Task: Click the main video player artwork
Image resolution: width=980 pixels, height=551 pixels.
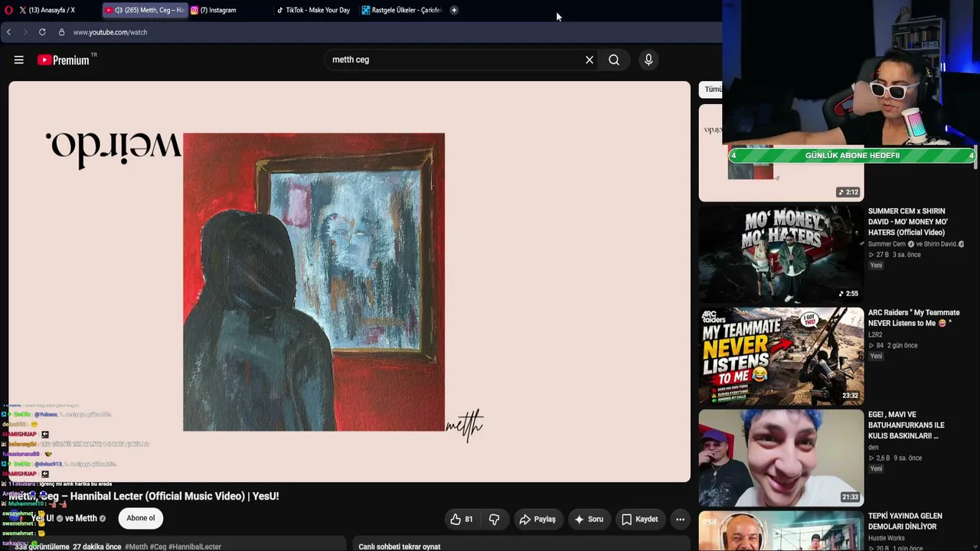Action: click(x=349, y=282)
